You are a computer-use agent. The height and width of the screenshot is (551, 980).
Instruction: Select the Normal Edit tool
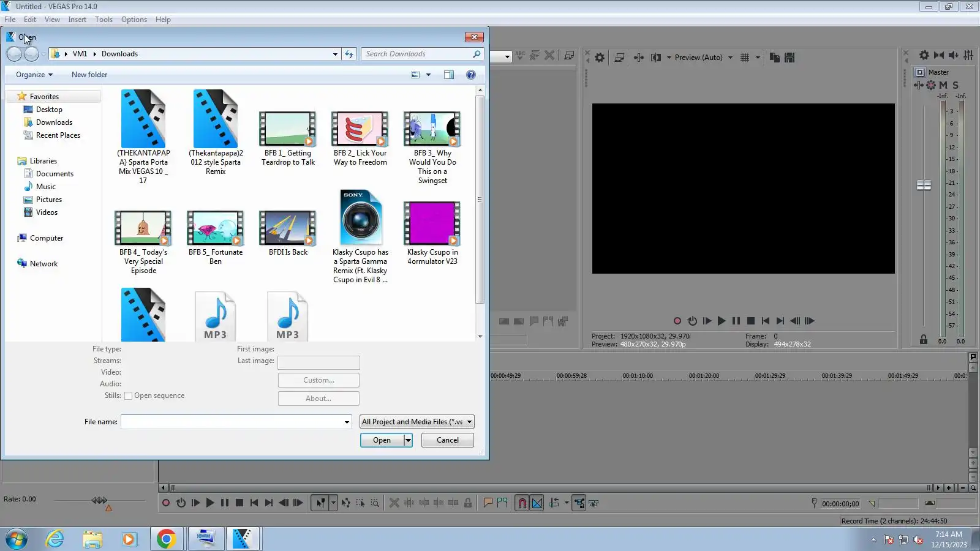coord(320,503)
